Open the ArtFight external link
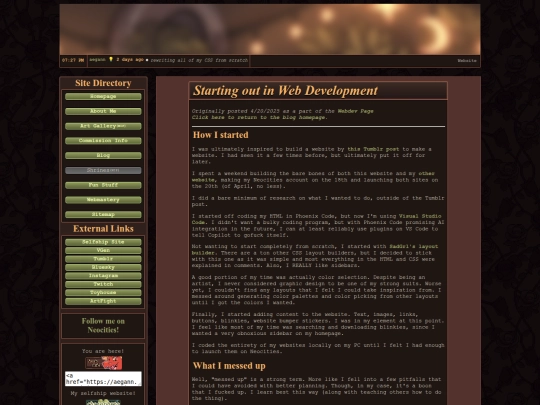This screenshot has height=405, width=540. [103, 301]
